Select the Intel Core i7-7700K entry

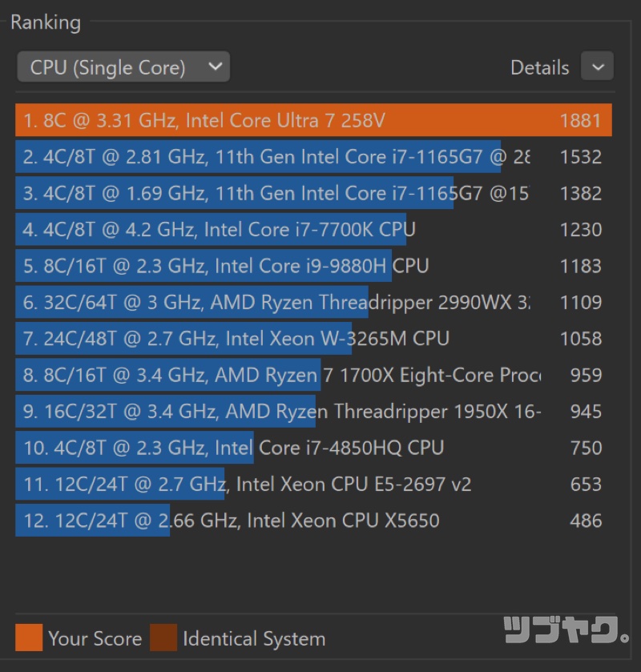pyautogui.click(x=313, y=229)
